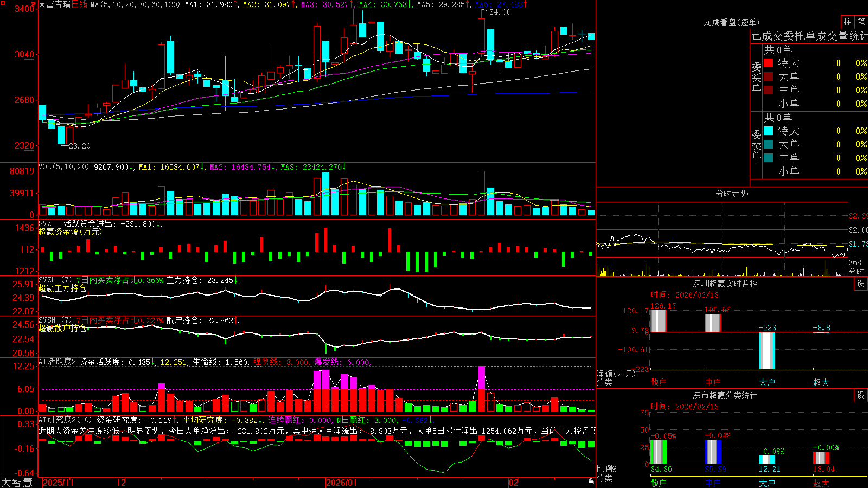Switch order view to 柱 mode
868x488 pixels.
(847, 22)
